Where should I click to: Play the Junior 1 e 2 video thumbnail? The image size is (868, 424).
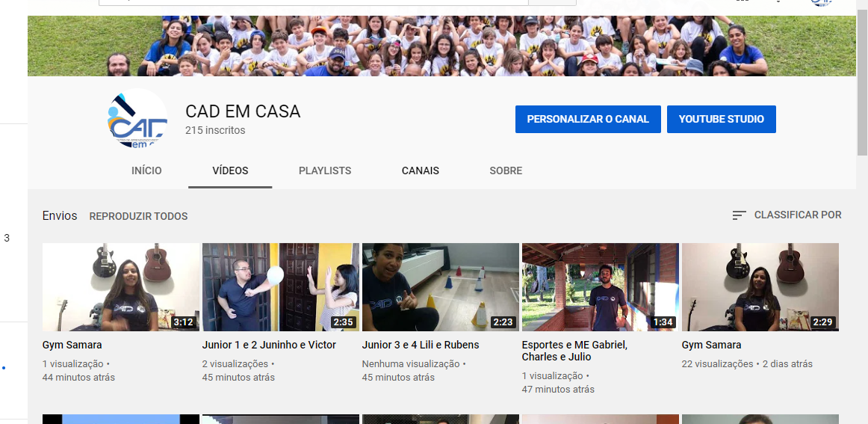click(280, 287)
